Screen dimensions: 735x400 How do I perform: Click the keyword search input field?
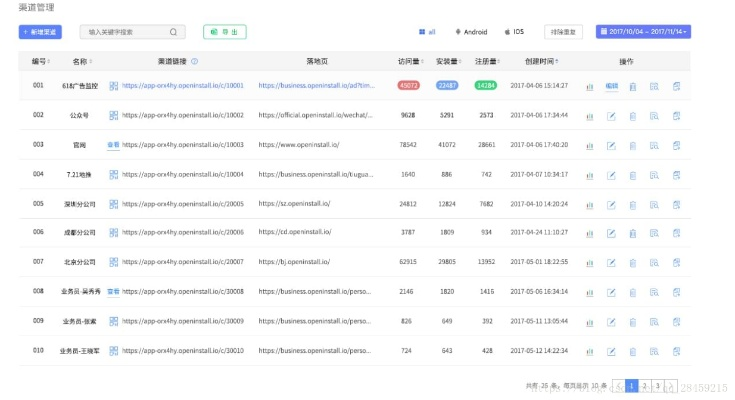coord(125,32)
